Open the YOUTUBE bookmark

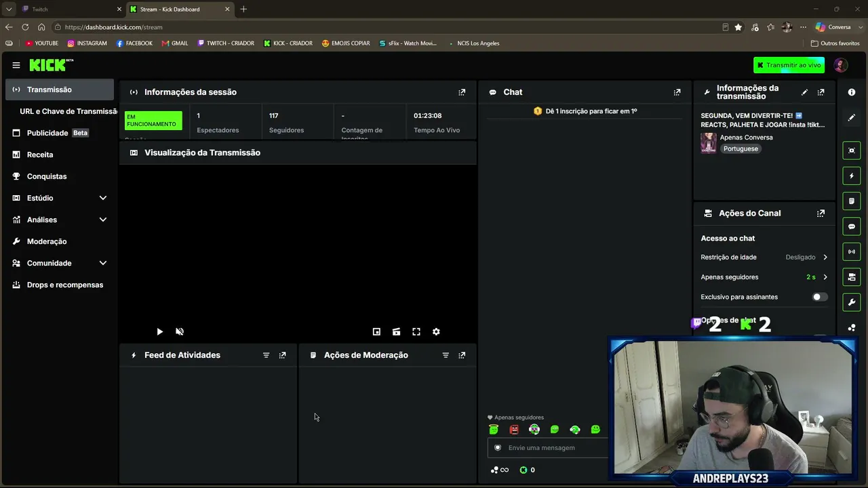[x=42, y=43]
